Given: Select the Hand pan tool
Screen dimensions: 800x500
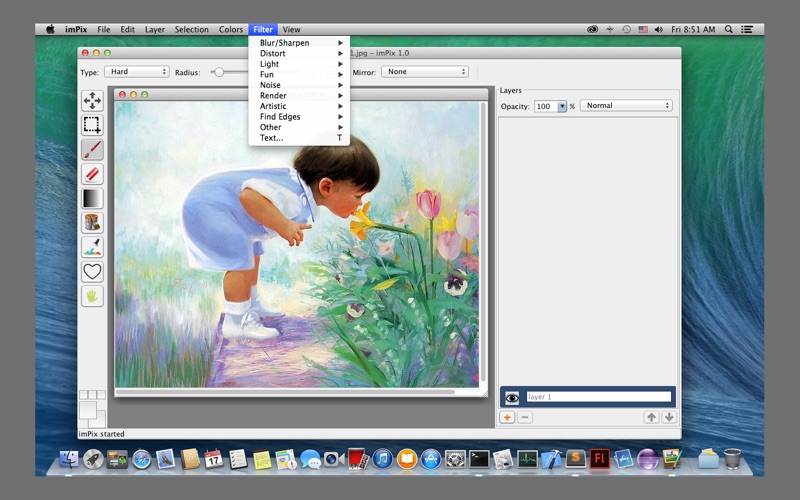Looking at the screenshot, I should tap(92, 296).
